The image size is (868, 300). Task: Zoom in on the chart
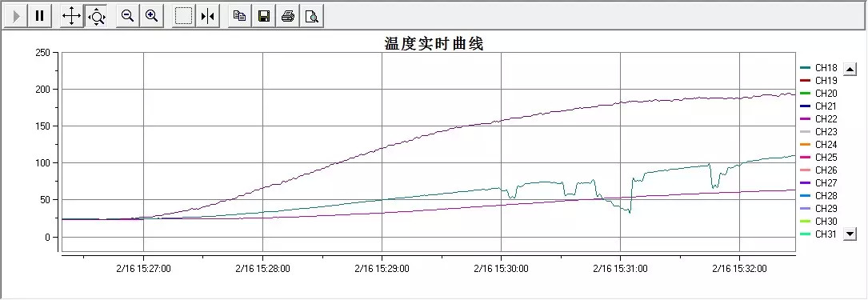click(152, 16)
